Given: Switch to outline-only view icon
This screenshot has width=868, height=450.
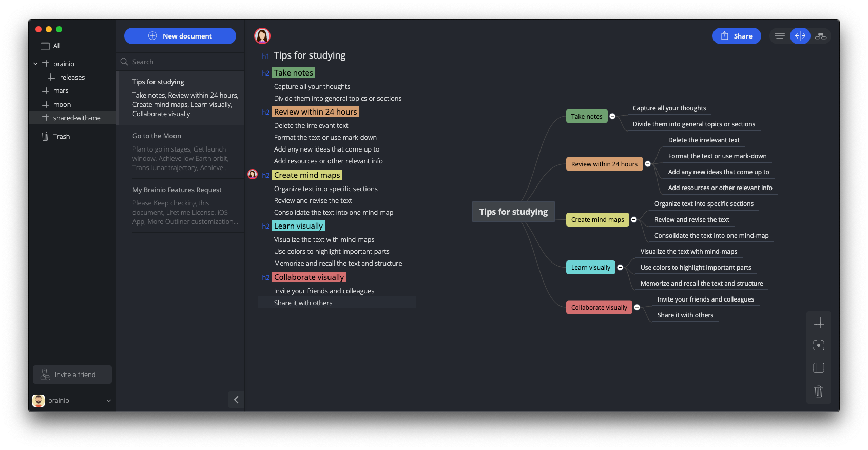Looking at the screenshot, I should tap(779, 36).
